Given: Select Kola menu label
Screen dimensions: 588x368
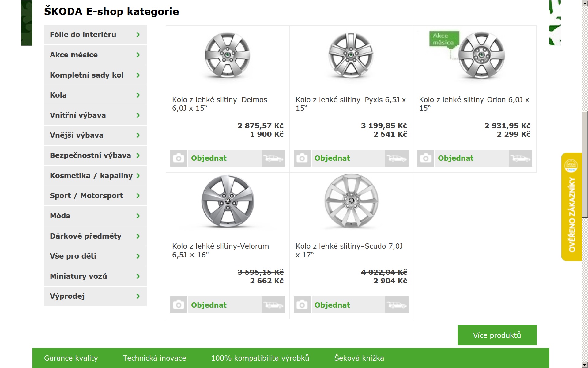Looking at the screenshot, I should click(x=58, y=95).
